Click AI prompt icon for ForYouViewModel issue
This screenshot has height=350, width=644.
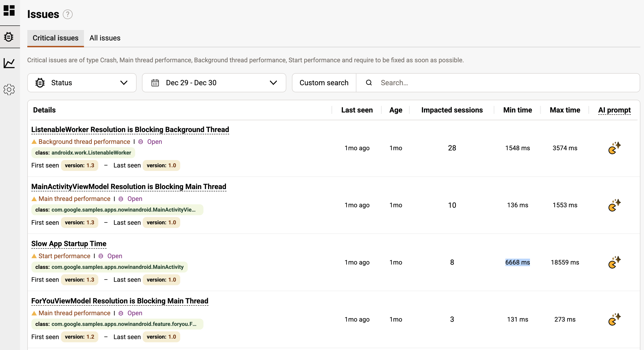point(614,319)
